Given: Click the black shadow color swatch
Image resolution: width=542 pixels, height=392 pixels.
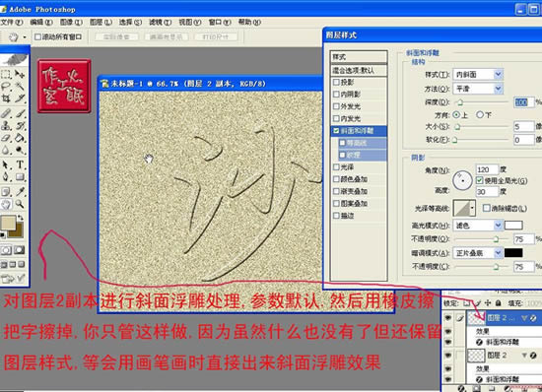Looking at the screenshot, I should point(513,253).
